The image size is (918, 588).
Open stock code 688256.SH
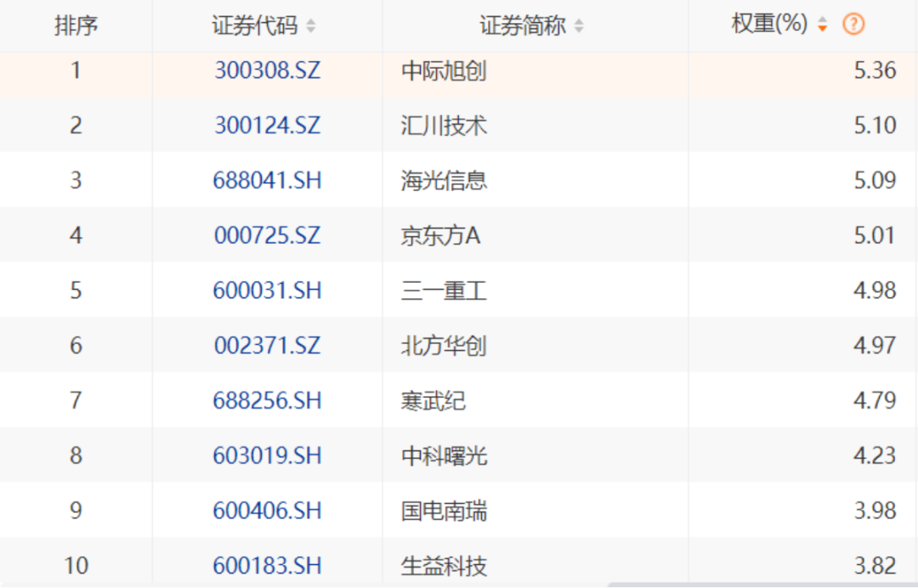coord(268,401)
